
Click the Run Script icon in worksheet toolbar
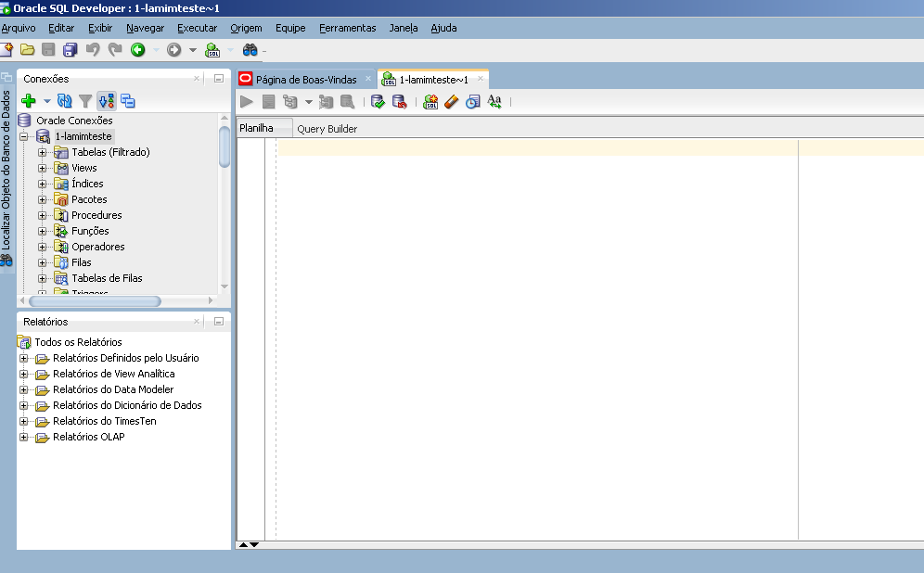coord(268,102)
